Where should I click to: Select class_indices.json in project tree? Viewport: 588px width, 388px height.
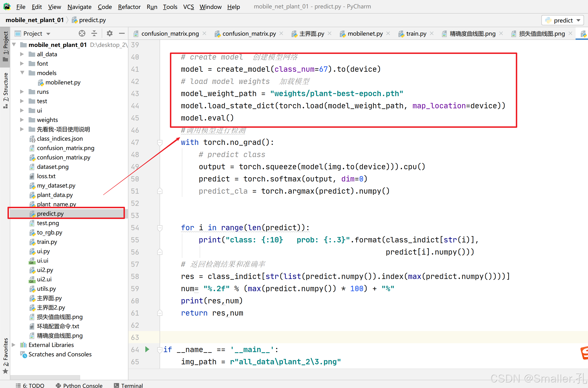(60, 139)
